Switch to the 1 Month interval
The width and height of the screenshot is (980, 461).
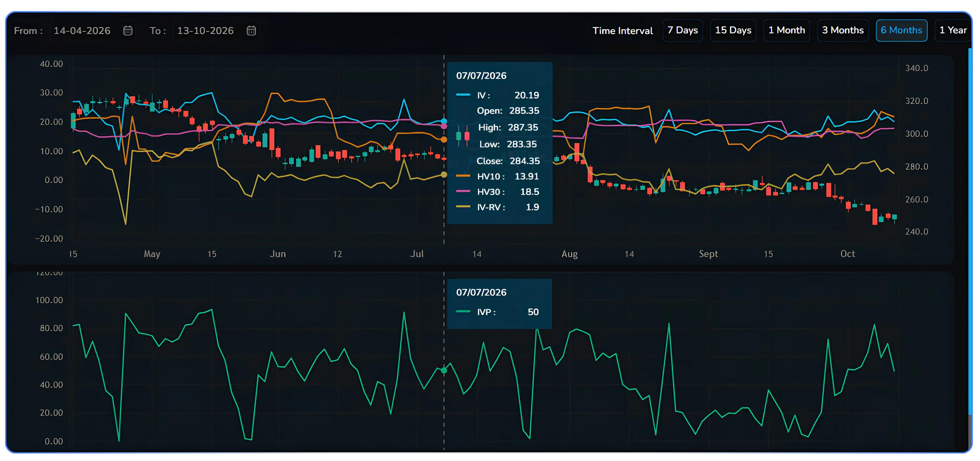click(x=786, y=30)
